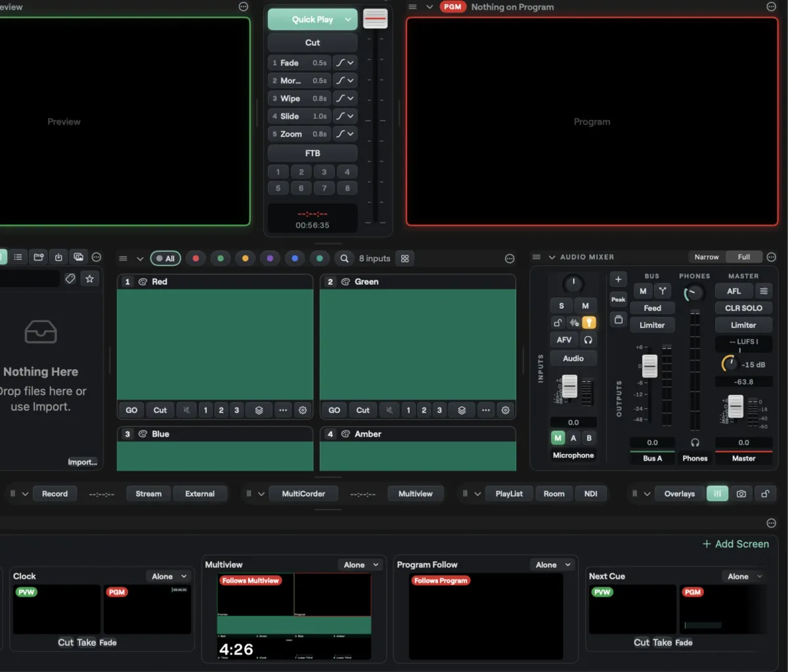Viewport: 788px width, 672px height.
Task: Click the GO button on Red input
Action: pos(131,410)
